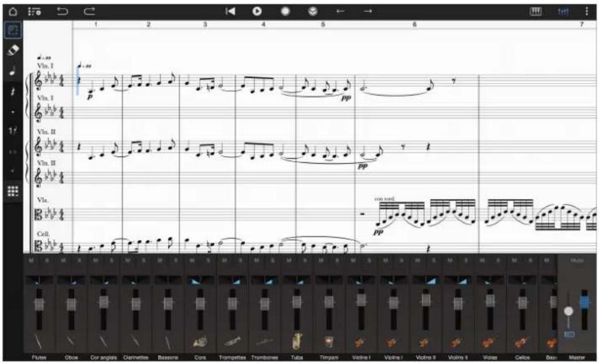Click the Trombones instrument icon
Image resolution: width=599 pixels, height=364 pixels.
point(265,342)
